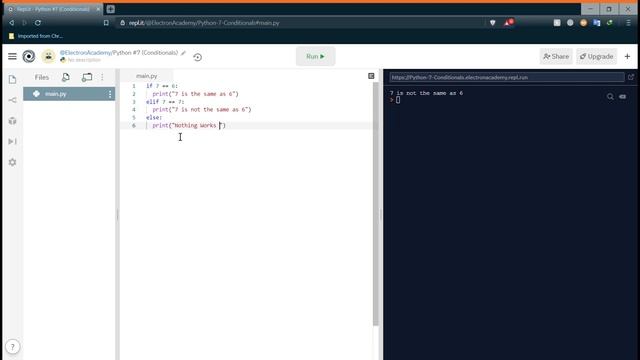Image resolution: width=640 pixels, height=360 pixels.
Task: Search the console output
Action: tap(610, 97)
